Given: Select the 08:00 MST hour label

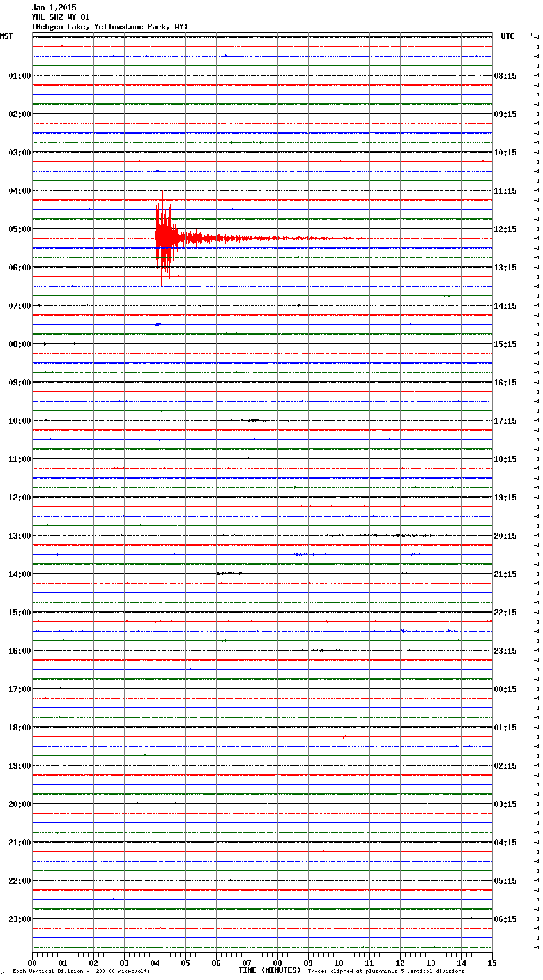Looking at the screenshot, I should [x=20, y=344].
